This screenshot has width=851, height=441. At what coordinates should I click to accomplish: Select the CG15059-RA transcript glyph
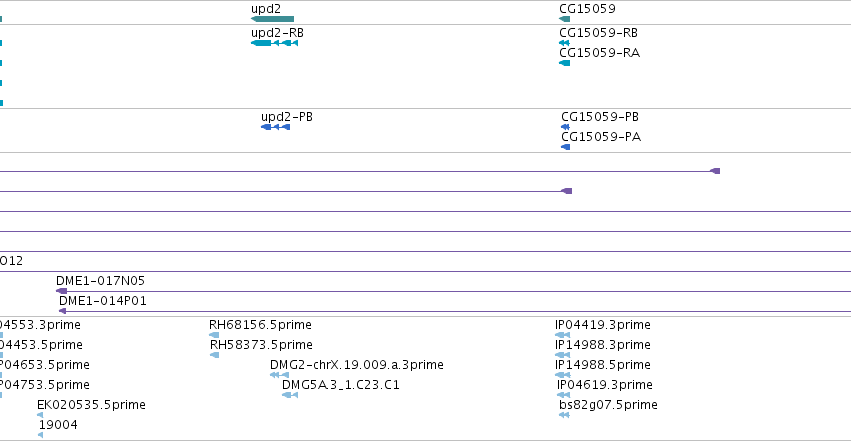[564, 63]
